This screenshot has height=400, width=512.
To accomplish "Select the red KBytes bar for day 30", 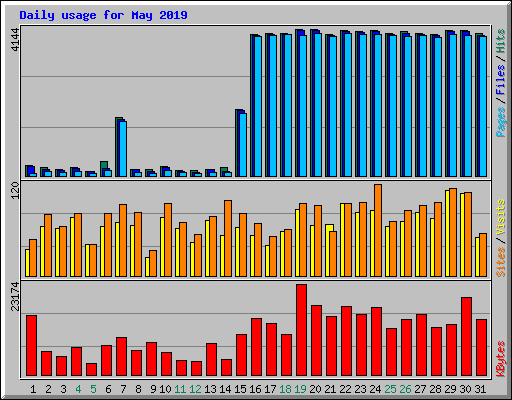I will pos(466,337).
